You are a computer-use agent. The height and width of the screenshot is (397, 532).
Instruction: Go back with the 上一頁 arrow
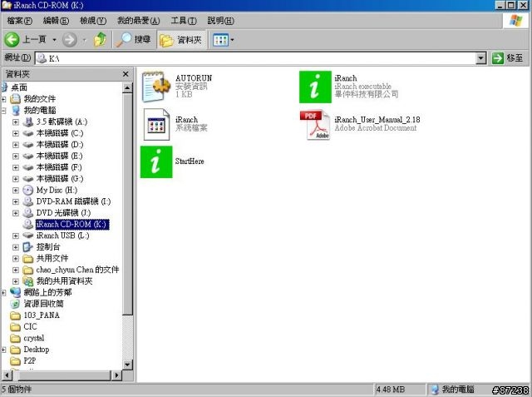(25, 40)
